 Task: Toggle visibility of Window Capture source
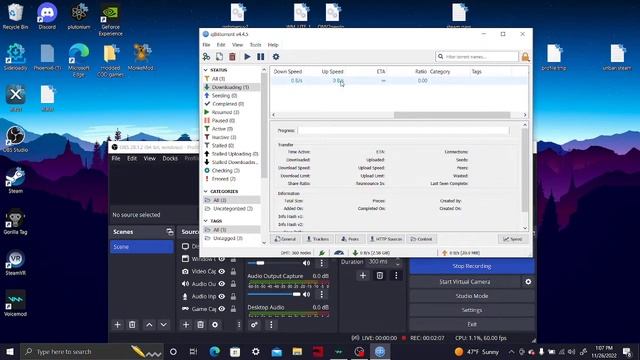(x=222, y=259)
